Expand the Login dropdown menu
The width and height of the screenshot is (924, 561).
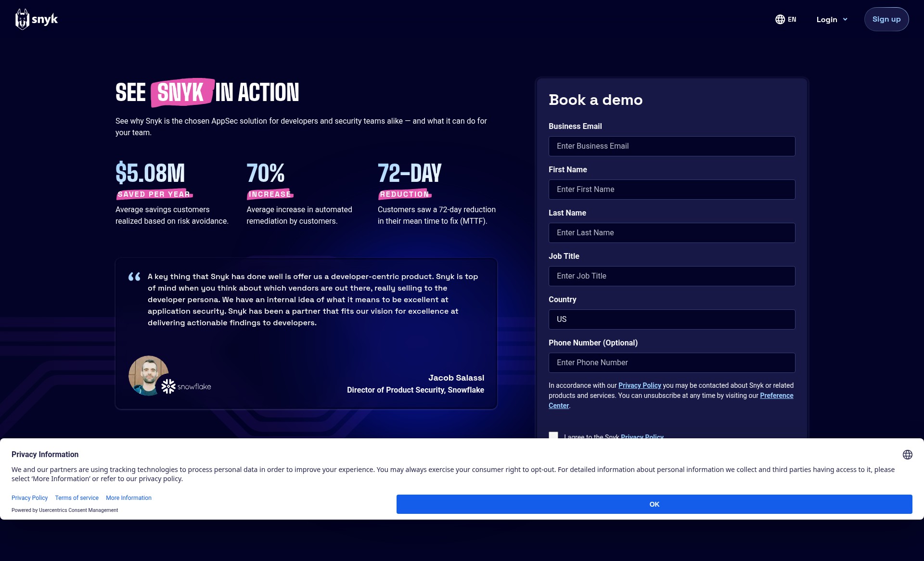point(832,19)
